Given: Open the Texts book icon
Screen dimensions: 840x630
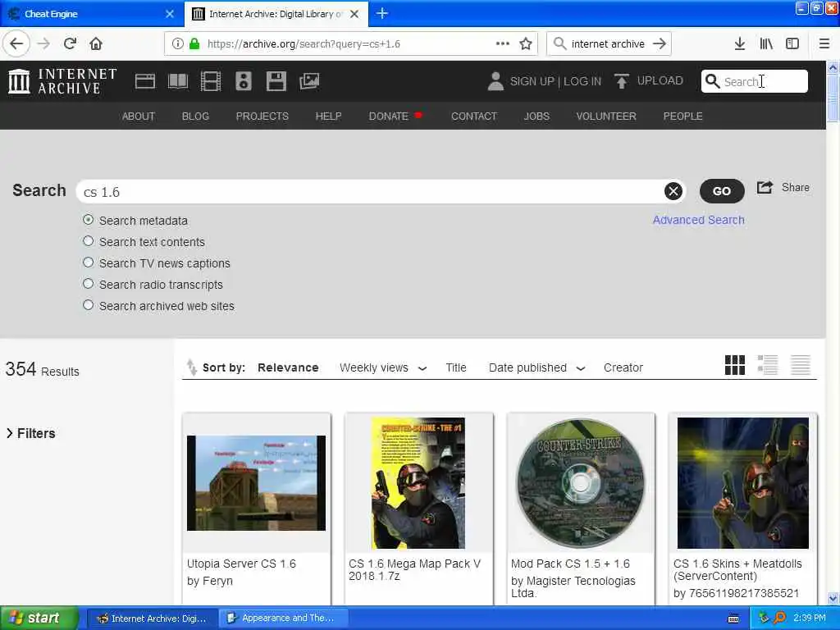Looking at the screenshot, I should pyautogui.click(x=178, y=81).
